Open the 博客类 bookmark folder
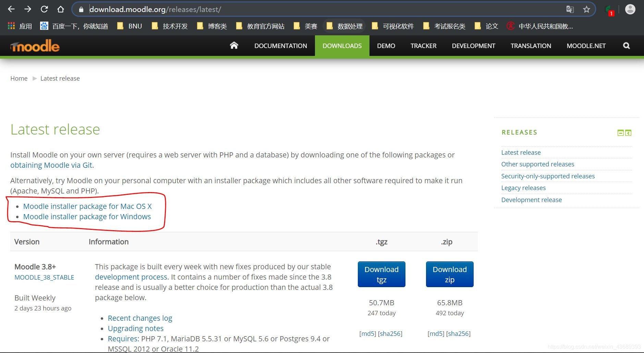644x353 pixels. click(x=212, y=26)
